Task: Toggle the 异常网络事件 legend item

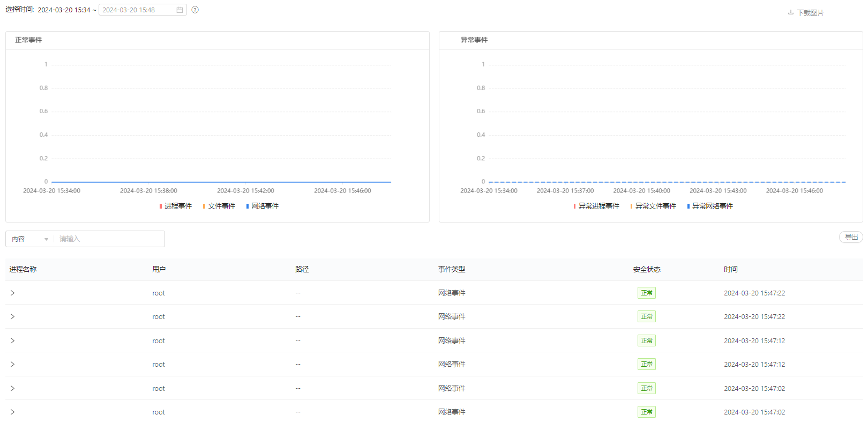Action: pyautogui.click(x=709, y=206)
